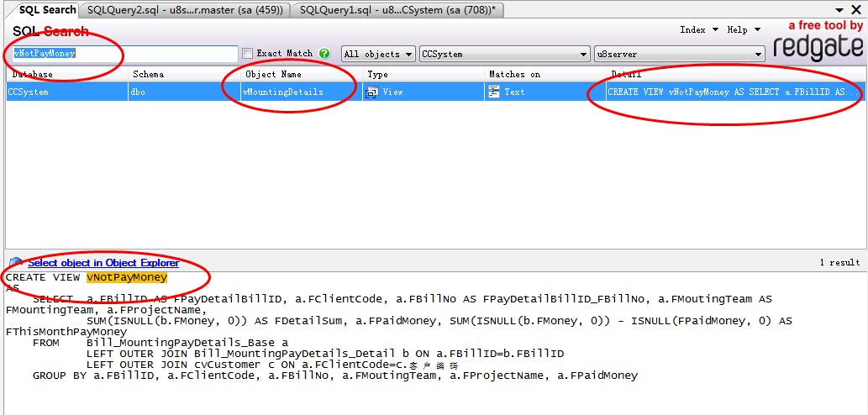Open the Index menu

click(698, 29)
